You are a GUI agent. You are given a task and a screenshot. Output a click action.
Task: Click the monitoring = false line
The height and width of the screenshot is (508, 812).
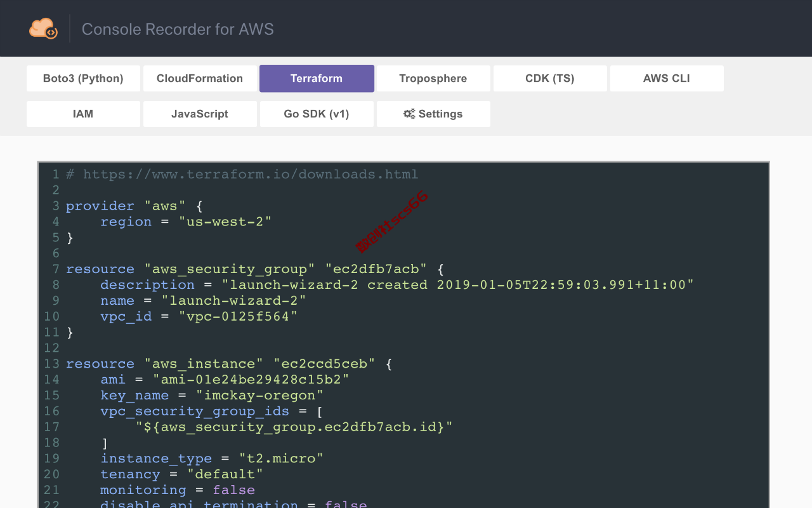coord(178,490)
